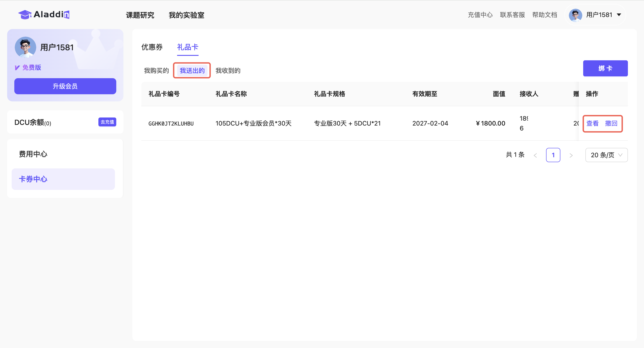Show 我收到的 gift cards
The image size is (644, 348).
tap(228, 71)
